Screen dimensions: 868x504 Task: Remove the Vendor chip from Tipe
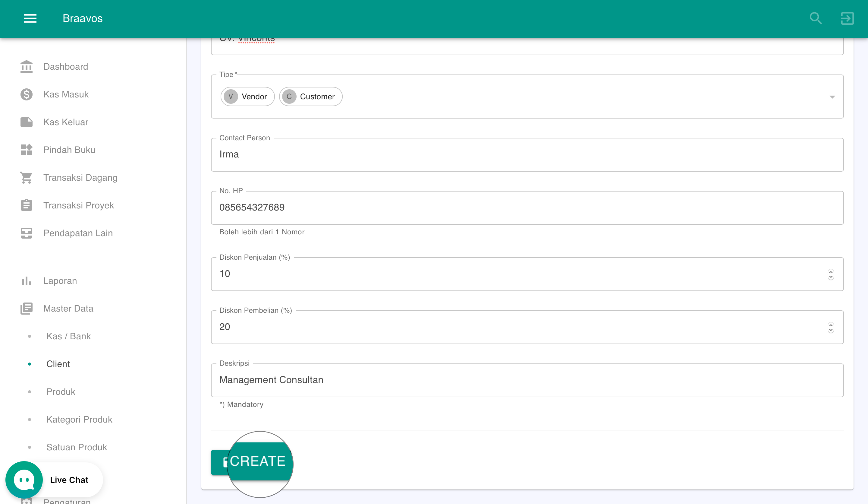pyautogui.click(x=247, y=97)
